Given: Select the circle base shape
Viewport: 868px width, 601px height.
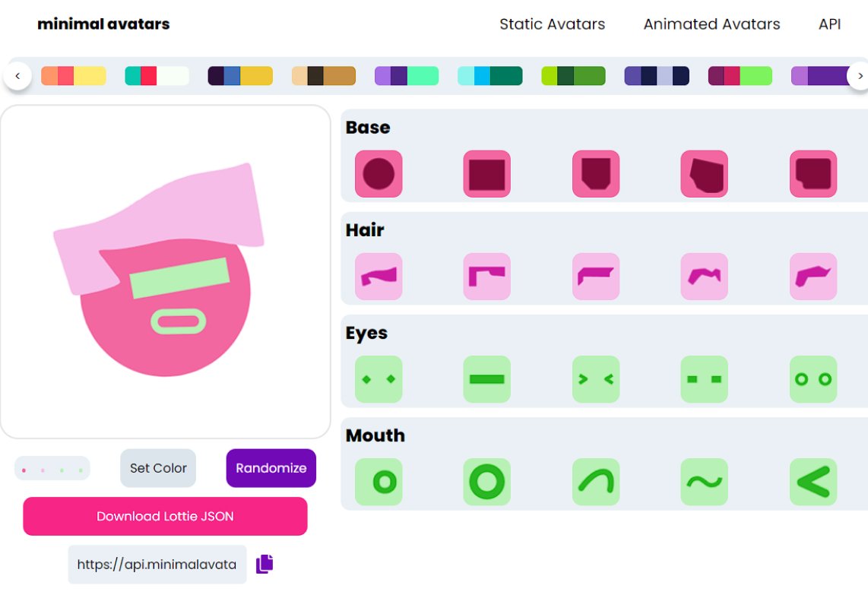Looking at the screenshot, I should click(379, 174).
